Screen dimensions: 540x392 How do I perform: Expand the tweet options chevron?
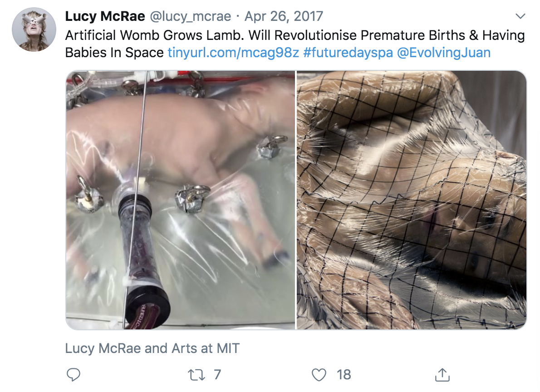[x=520, y=16]
